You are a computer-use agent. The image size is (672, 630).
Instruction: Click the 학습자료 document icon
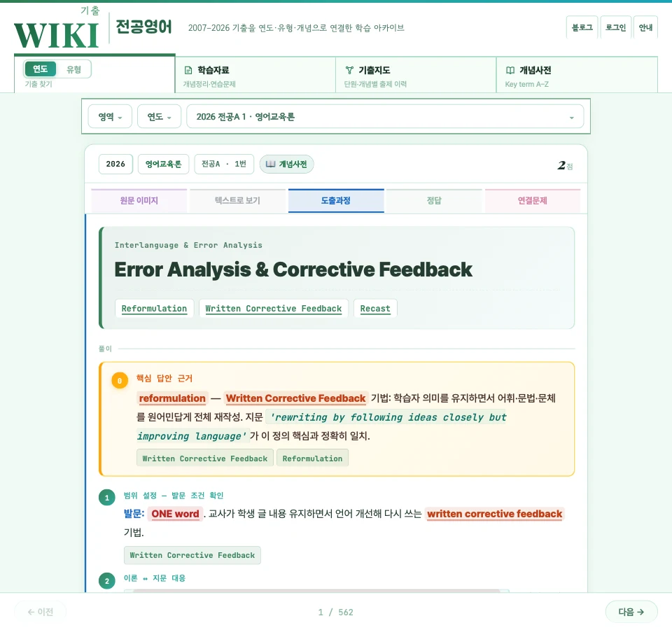188,70
